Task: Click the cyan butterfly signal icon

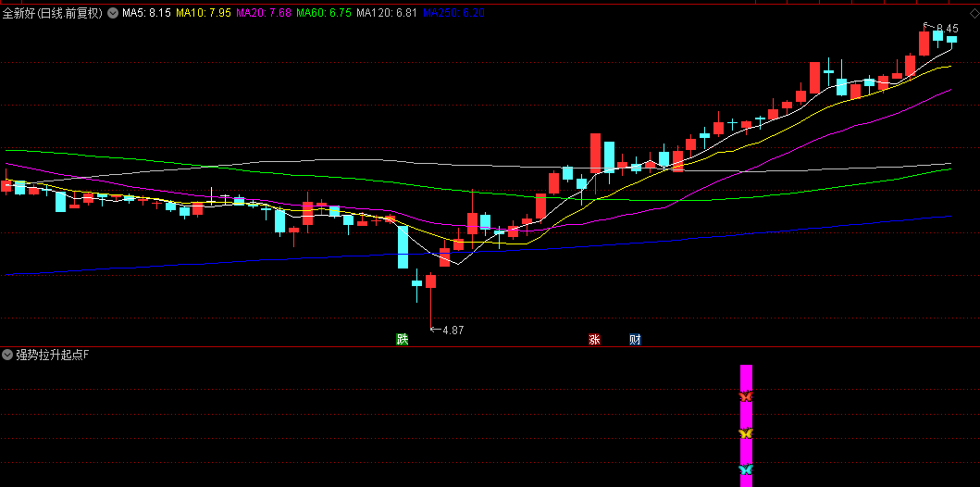Action: click(746, 468)
